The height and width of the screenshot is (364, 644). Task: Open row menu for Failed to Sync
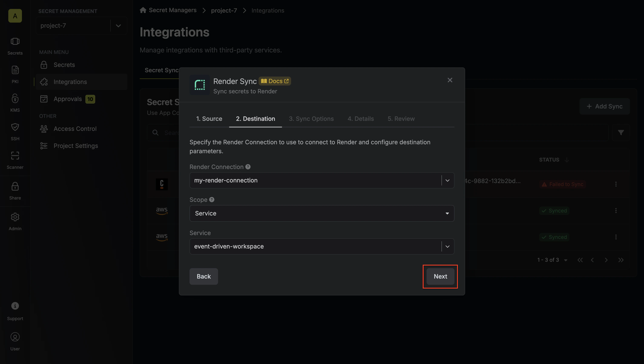click(x=616, y=184)
